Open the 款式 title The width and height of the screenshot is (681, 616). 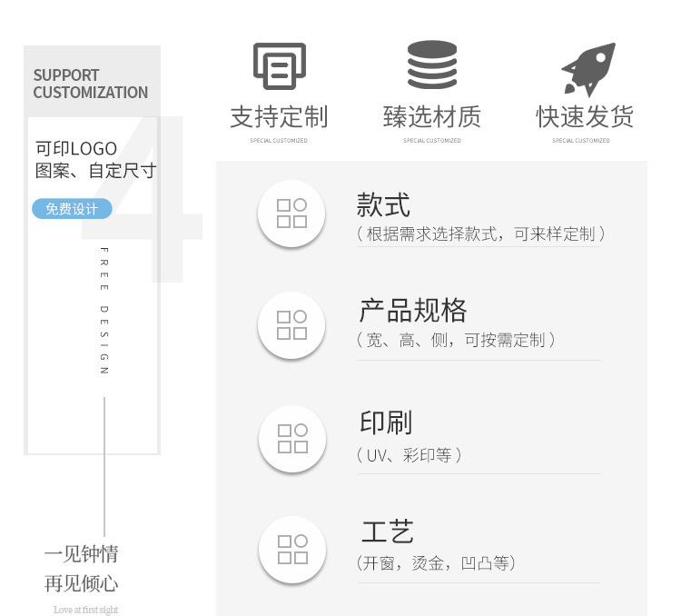point(383,204)
